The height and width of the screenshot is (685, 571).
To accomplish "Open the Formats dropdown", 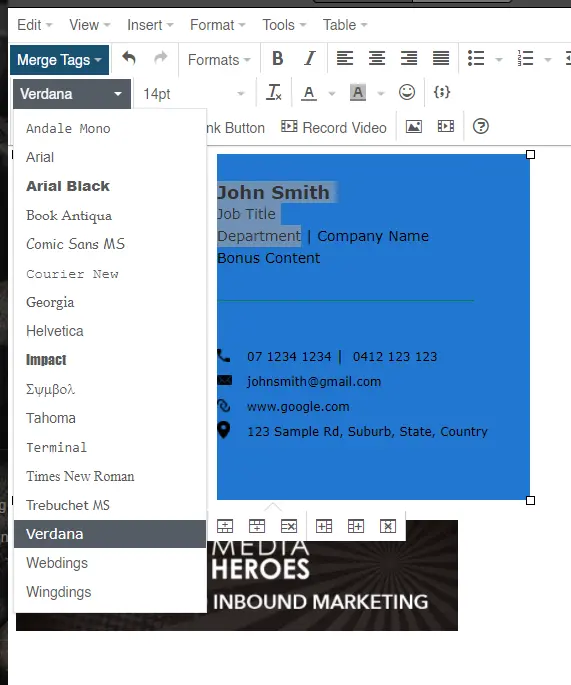I will 219,60.
